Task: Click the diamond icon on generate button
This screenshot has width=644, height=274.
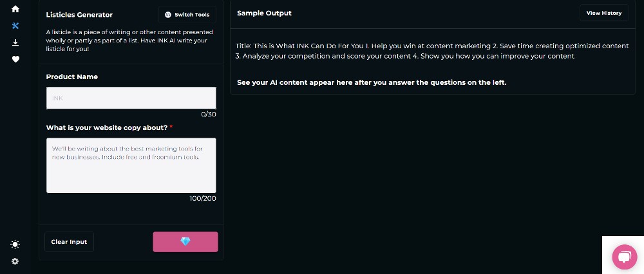Action: (185, 242)
